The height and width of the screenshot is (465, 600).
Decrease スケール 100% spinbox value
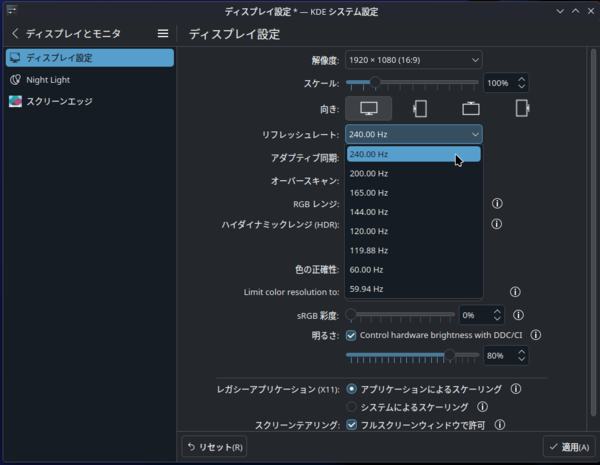coord(522,87)
